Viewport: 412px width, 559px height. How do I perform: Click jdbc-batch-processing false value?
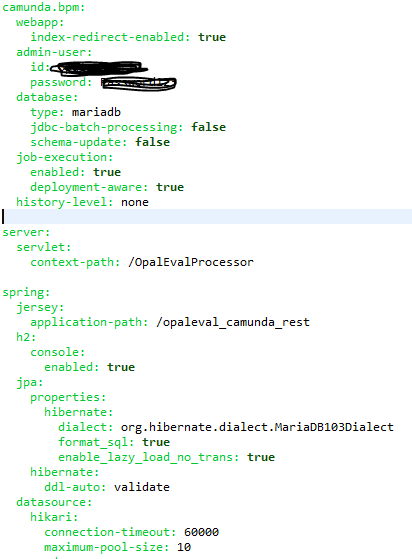[208, 127]
